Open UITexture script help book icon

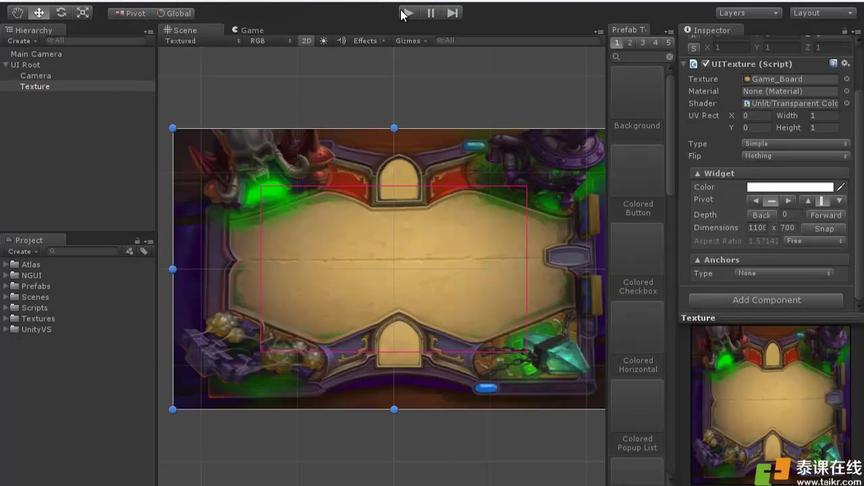click(833, 64)
